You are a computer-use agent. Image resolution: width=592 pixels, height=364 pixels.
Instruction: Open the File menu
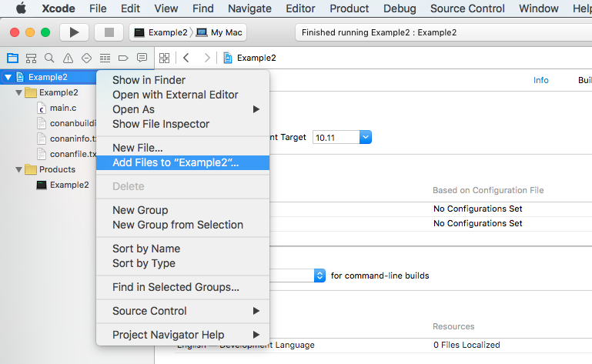pos(98,8)
